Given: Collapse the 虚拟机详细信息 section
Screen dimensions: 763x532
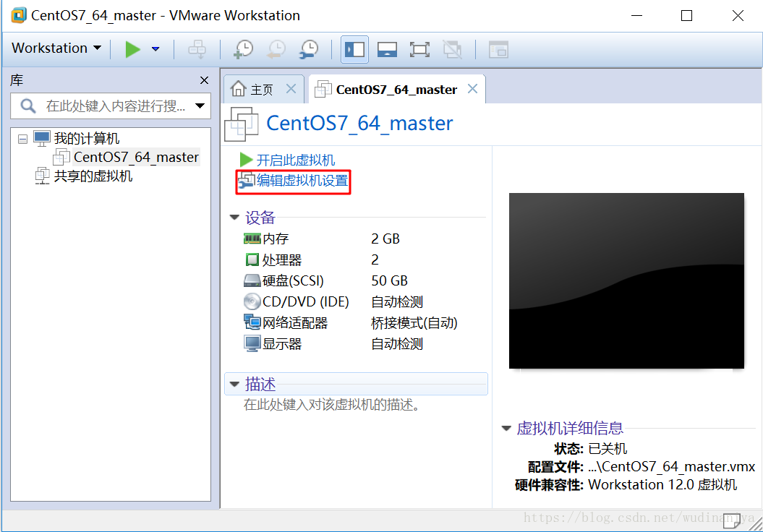Looking at the screenshot, I should pos(506,429).
